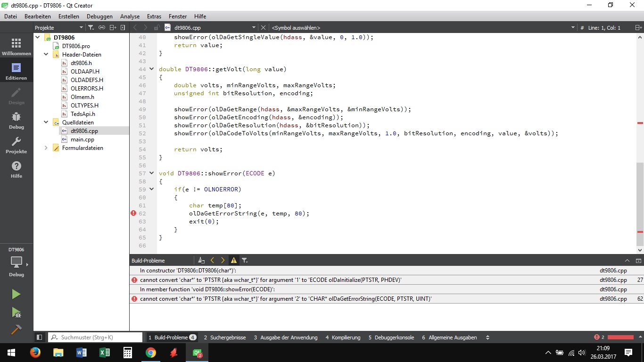Open the Debuggerkonsole tab
Image resolution: width=644 pixels, height=362 pixels.
pyautogui.click(x=391, y=337)
